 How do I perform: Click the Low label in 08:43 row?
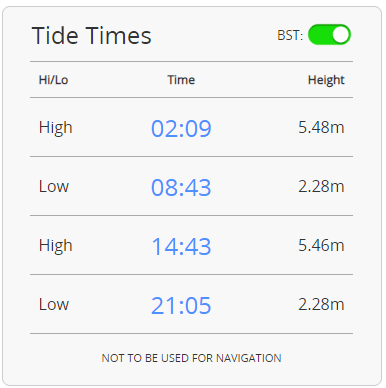pyautogui.click(x=54, y=186)
